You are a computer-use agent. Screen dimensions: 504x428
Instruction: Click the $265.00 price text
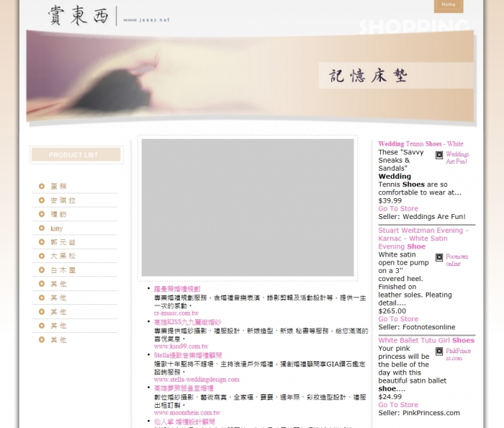392,311
